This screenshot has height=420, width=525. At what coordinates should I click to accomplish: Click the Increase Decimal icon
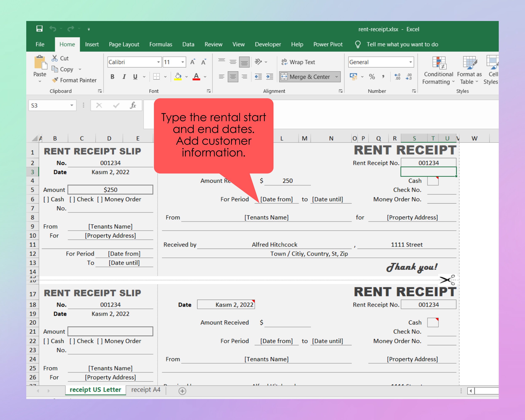[397, 77]
